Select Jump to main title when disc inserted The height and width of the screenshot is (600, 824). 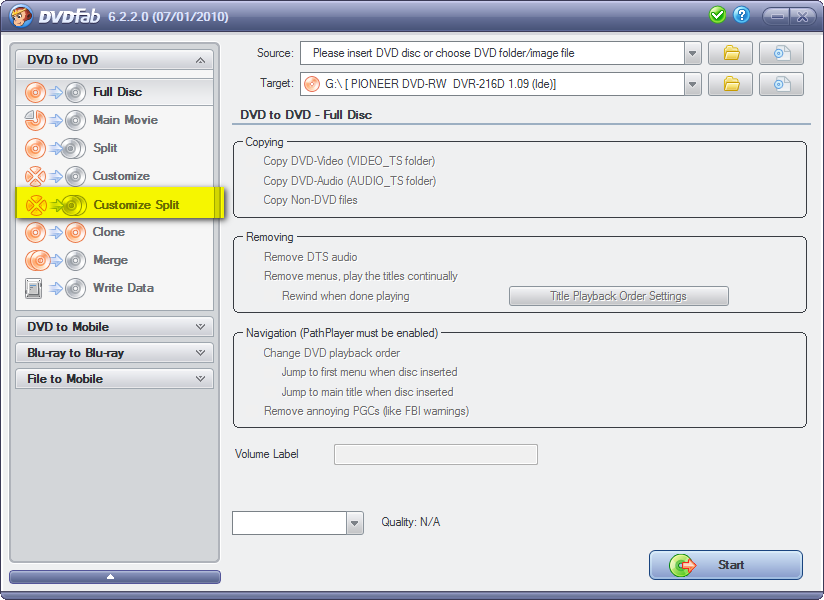(x=367, y=392)
